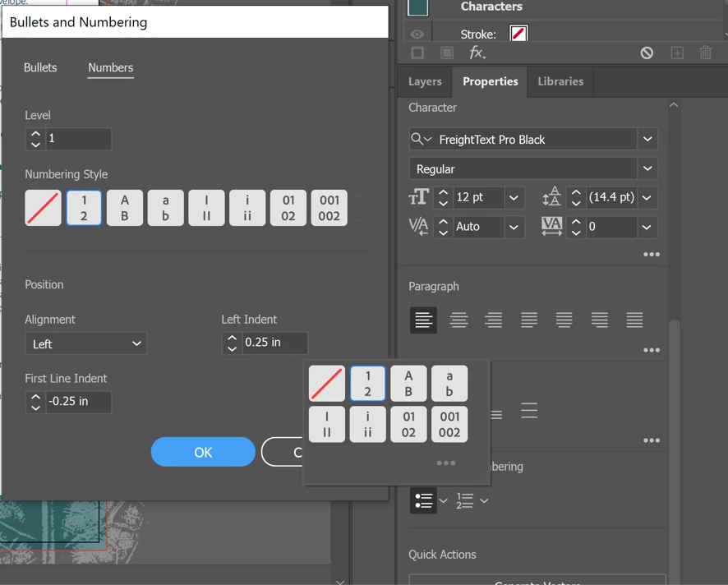Add new stroke square icon
The width and height of the screenshot is (728, 585).
(417, 53)
